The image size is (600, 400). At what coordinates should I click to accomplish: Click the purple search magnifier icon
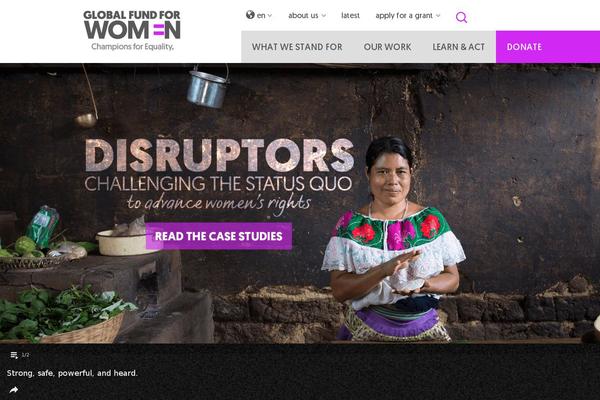coord(461,17)
